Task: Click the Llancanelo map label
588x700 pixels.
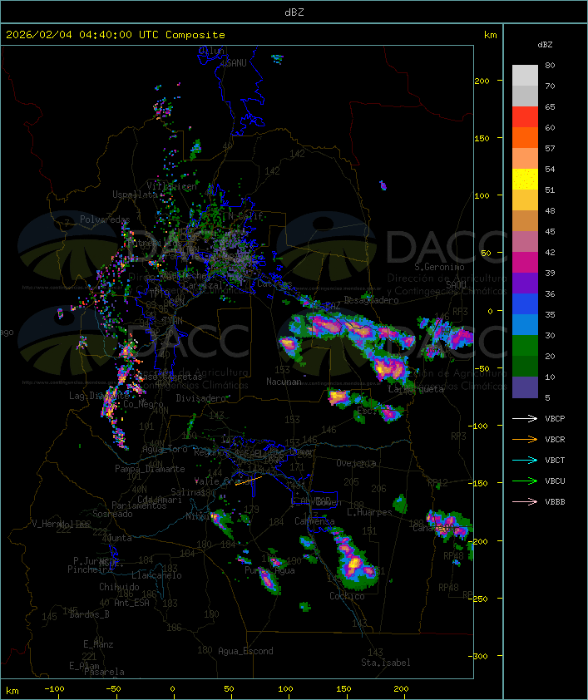Action: tap(156, 575)
